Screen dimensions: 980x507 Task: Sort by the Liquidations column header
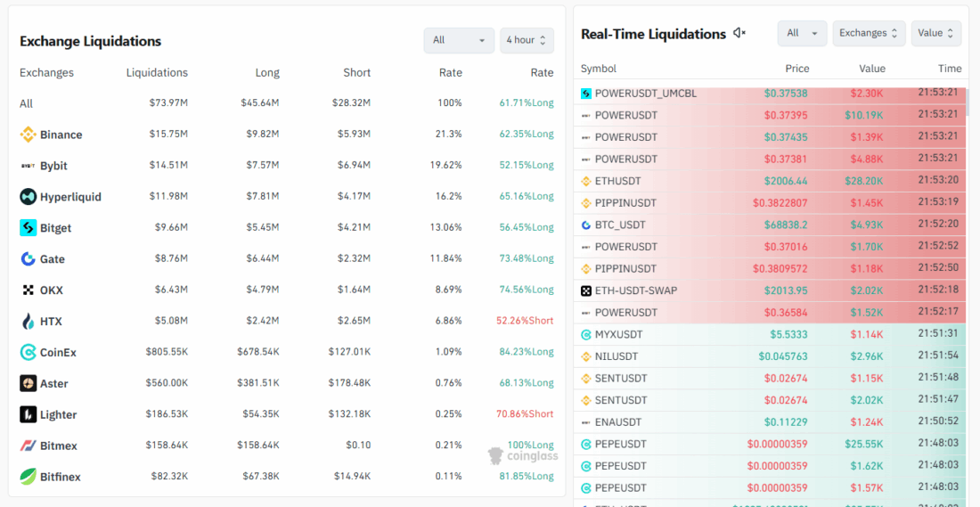[157, 72]
